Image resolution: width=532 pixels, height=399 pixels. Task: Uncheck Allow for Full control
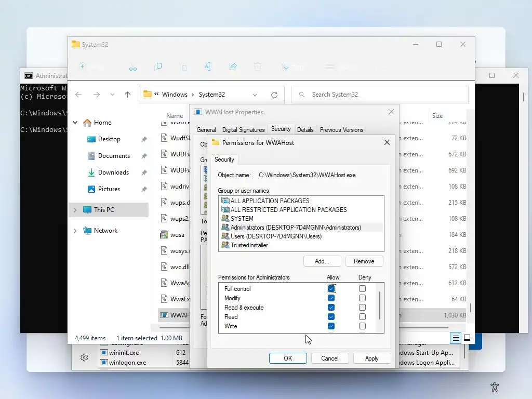331,289
